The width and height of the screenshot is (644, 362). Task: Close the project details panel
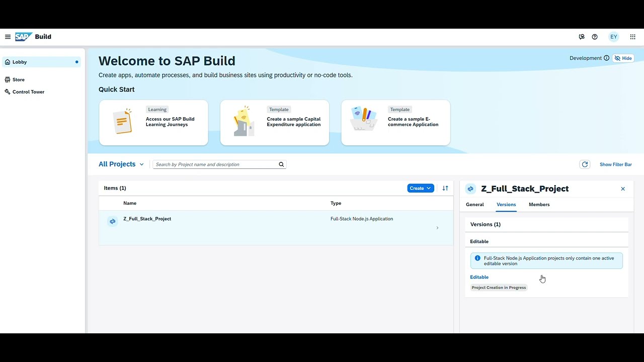coord(623,189)
